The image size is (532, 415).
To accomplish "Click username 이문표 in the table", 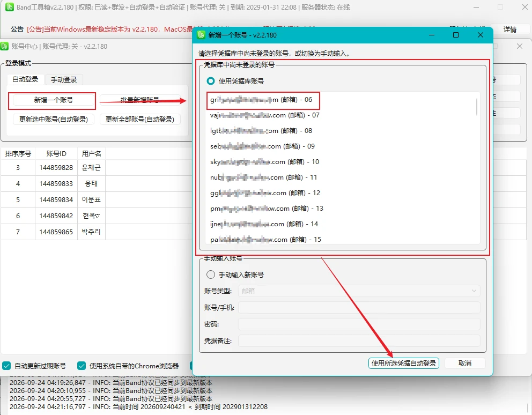I will [91, 200].
